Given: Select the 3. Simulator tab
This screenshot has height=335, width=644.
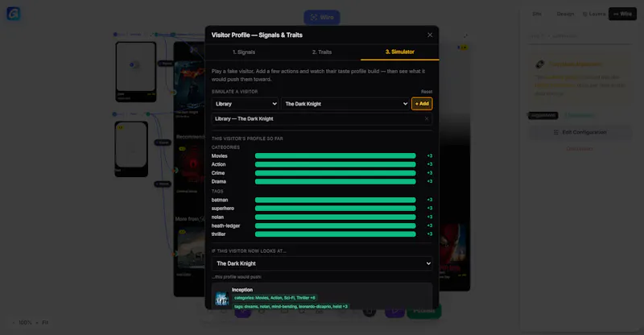Looking at the screenshot, I should (399, 52).
